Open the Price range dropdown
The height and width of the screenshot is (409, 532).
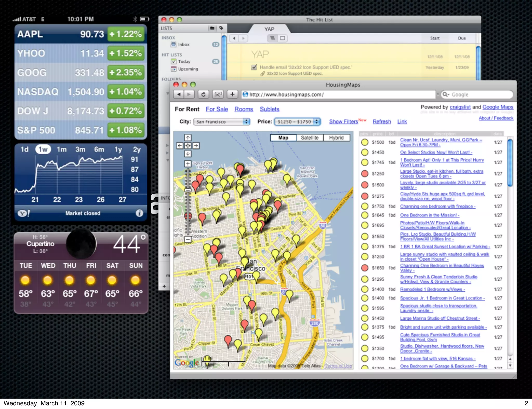pos(297,122)
